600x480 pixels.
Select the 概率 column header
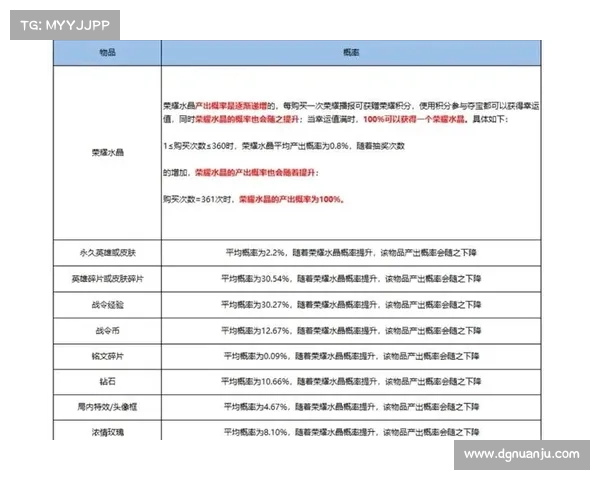point(337,51)
